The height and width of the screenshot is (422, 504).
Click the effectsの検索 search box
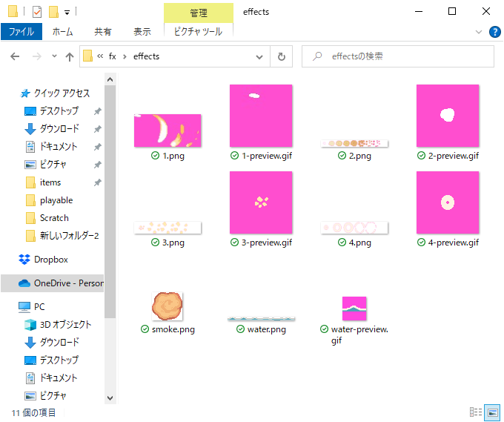click(397, 56)
